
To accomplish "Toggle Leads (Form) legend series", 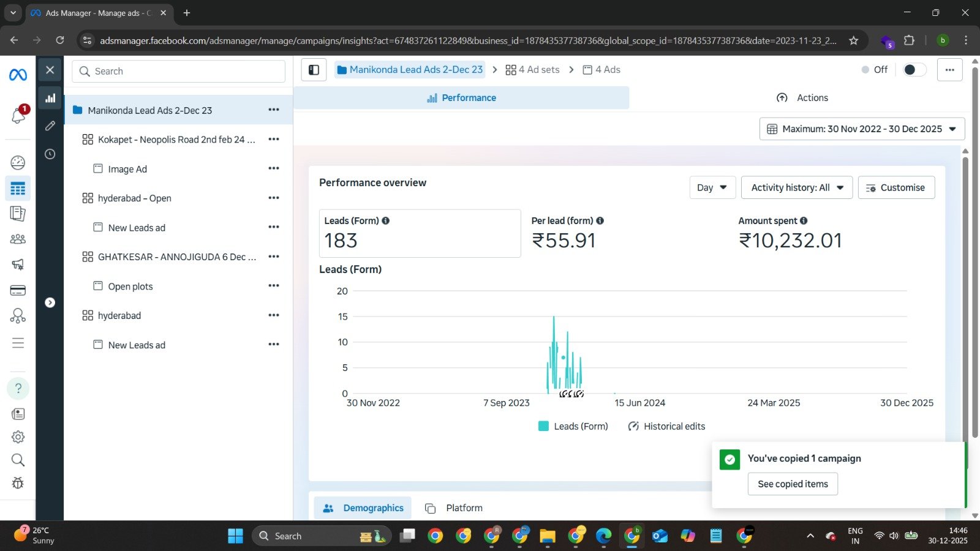I will (580, 426).
